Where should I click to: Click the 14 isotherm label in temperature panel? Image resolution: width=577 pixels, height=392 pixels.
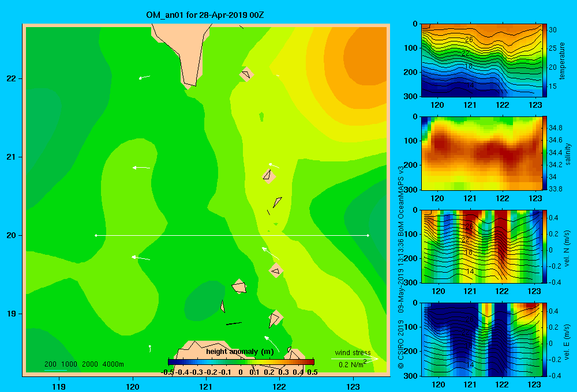470,85
